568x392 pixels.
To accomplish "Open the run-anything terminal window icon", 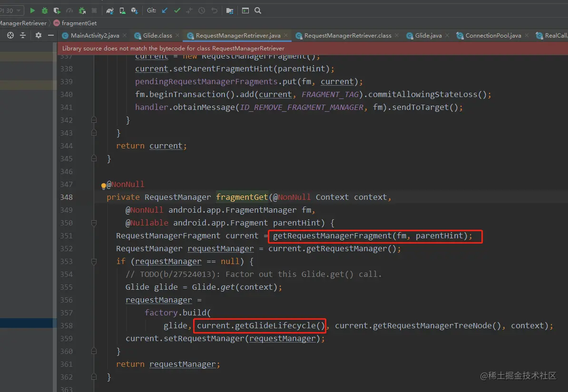I will 245,10.
